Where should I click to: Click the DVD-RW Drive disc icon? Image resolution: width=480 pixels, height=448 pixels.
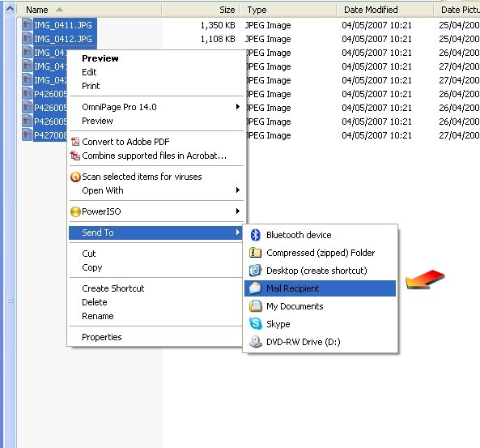255,342
